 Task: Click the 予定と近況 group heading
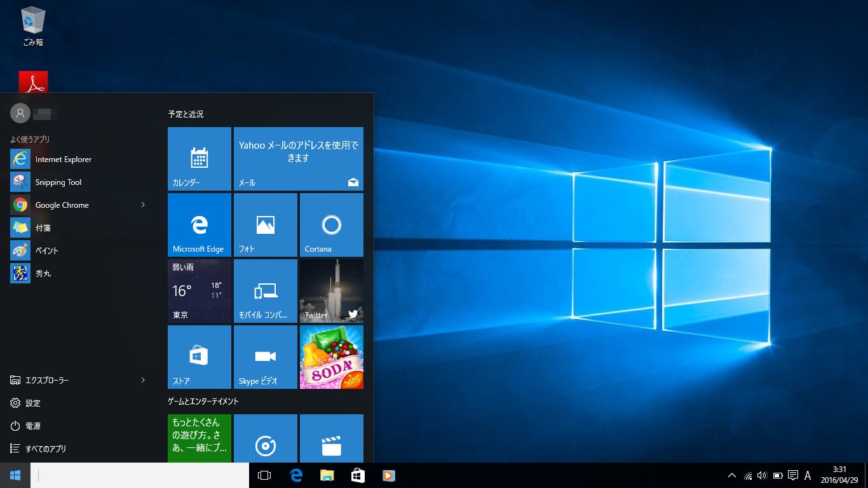coord(186,114)
